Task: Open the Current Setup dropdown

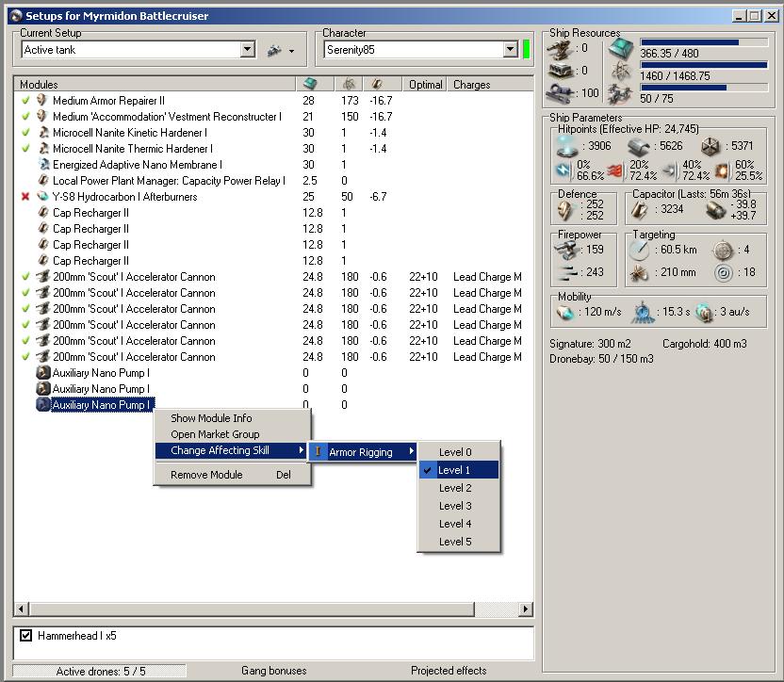Action: pos(248,50)
